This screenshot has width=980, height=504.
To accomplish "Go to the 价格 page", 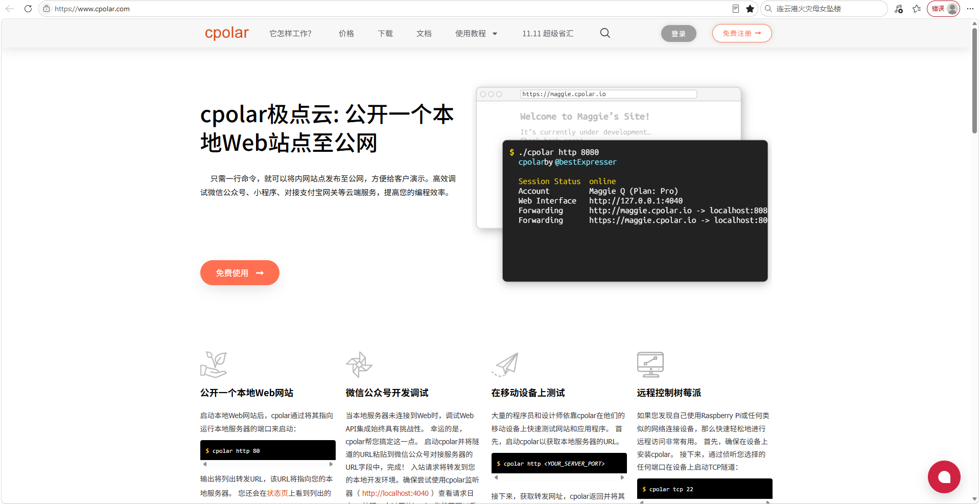I will tap(346, 33).
